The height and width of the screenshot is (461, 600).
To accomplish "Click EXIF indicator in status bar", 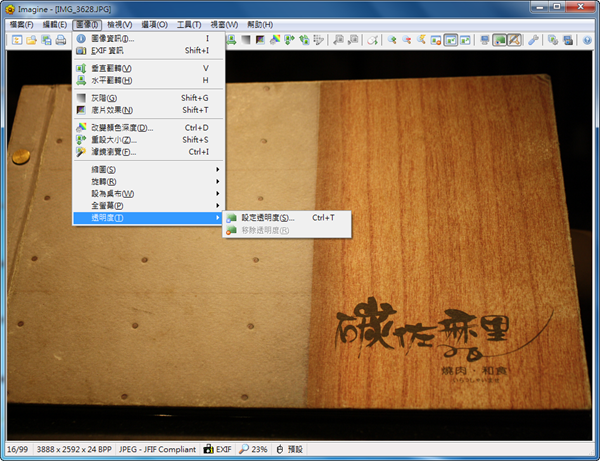I will coord(217,449).
